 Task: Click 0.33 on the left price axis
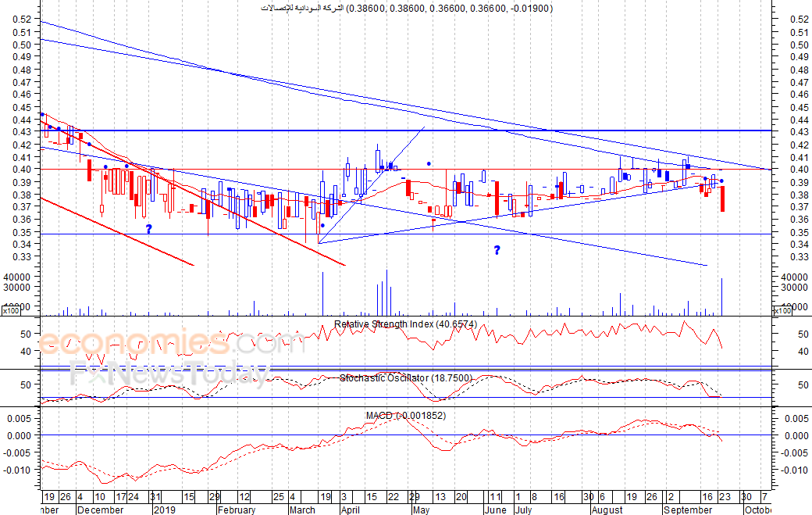[x=23, y=257]
